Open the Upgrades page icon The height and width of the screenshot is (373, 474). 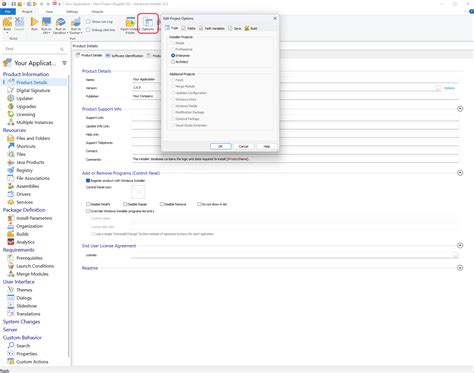click(11, 106)
